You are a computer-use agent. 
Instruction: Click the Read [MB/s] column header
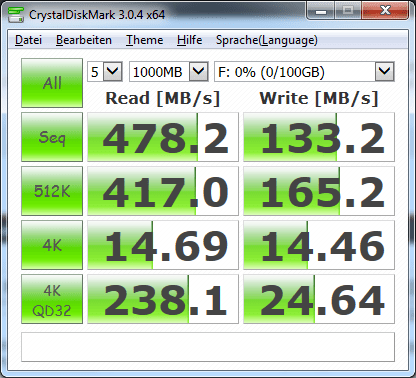[x=163, y=98]
